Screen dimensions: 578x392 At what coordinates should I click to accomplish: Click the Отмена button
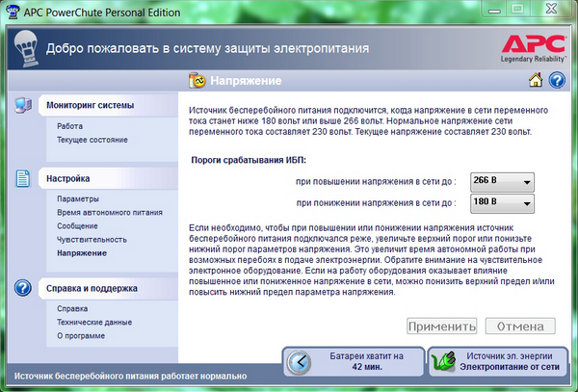point(520,327)
